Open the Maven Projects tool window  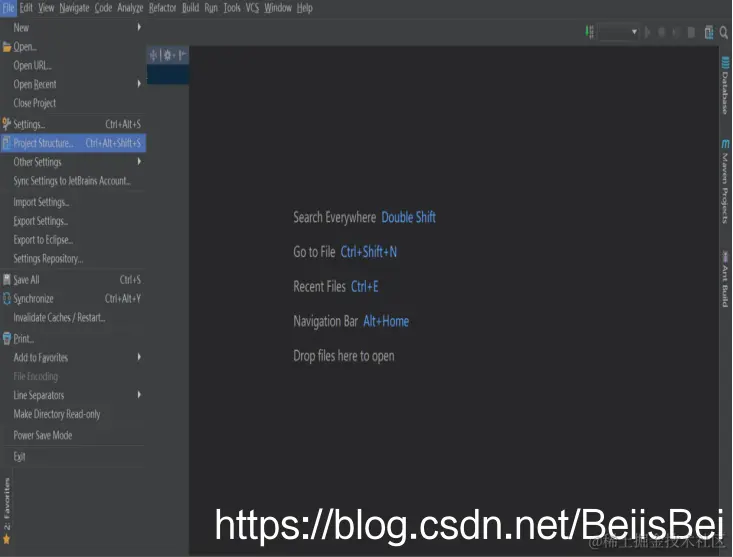[725, 181]
